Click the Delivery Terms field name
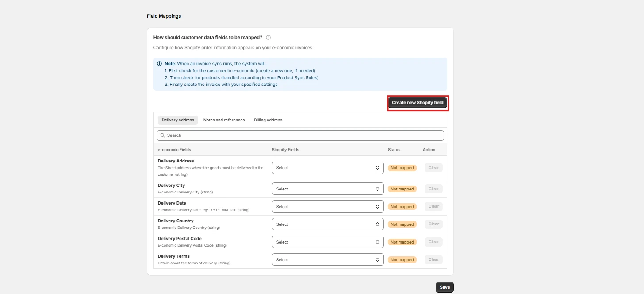The height and width of the screenshot is (294, 644). 173,256
